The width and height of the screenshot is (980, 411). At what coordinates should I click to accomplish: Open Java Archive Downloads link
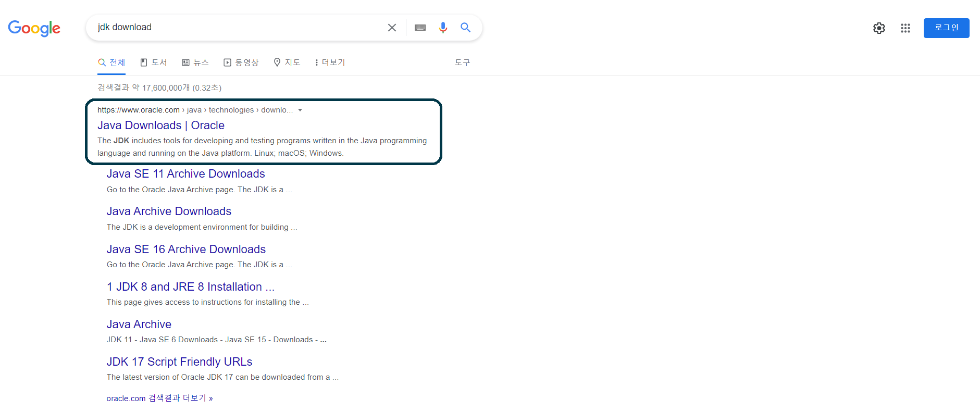click(169, 211)
